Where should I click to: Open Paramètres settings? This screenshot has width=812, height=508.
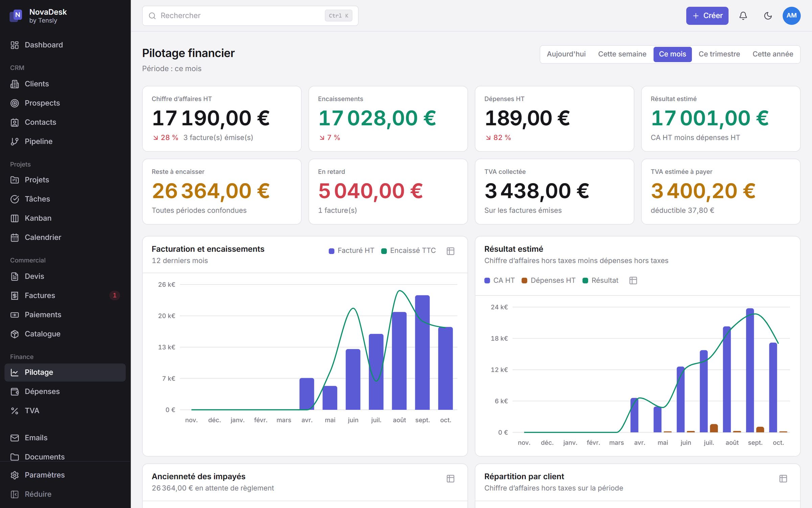coord(65,475)
